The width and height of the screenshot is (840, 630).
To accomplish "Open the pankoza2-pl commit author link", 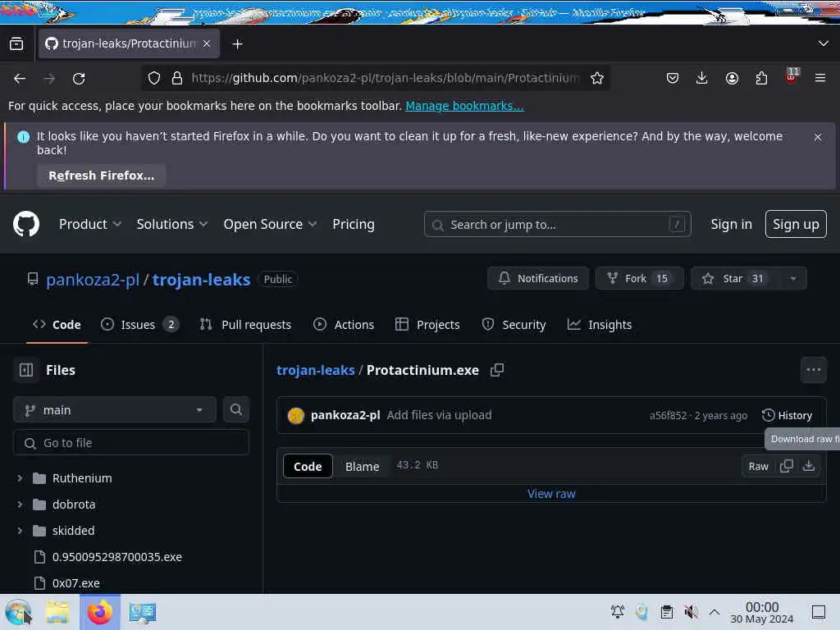I will (x=345, y=415).
